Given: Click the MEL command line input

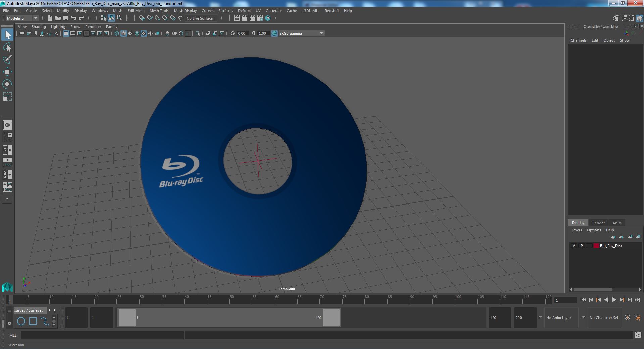Looking at the screenshot, I should (102, 335).
